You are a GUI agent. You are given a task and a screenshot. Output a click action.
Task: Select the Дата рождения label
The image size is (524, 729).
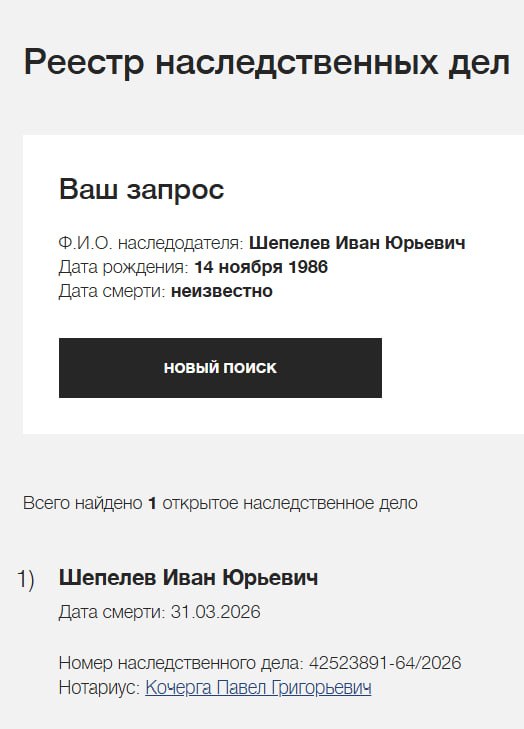[123, 267]
